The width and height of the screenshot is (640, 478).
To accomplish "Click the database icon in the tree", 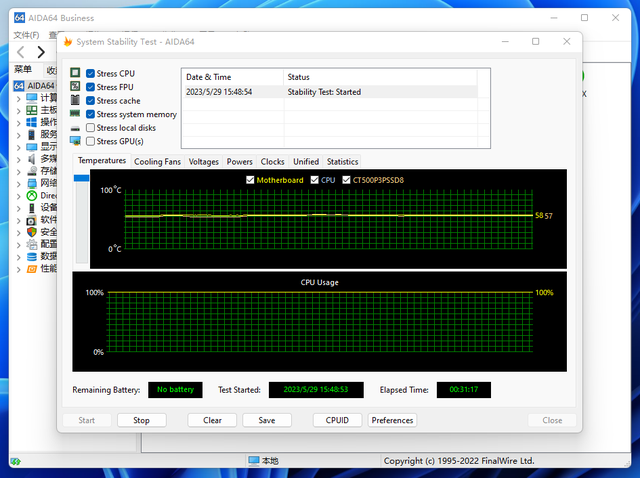I will coord(32,257).
